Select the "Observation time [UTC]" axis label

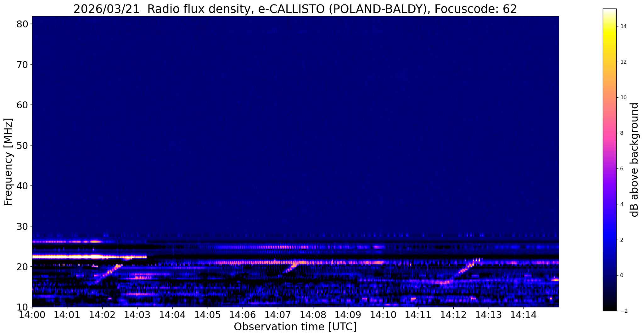(295, 327)
